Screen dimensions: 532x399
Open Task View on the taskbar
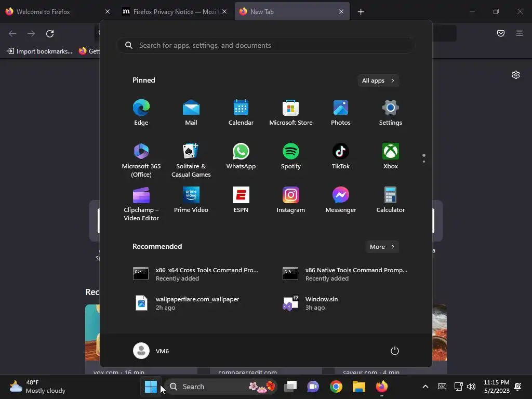coord(290,387)
